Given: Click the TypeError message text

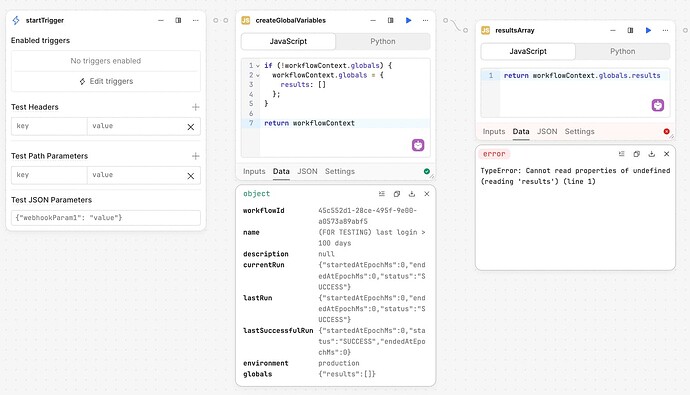Looking at the screenshot, I should click(x=575, y=176).
